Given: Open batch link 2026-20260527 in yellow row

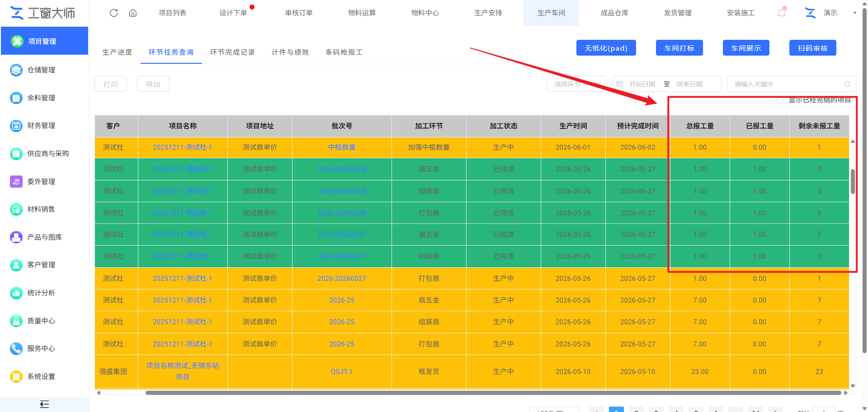Looking at the screenshot, I should pyautogui.click(x=342, y=279).
